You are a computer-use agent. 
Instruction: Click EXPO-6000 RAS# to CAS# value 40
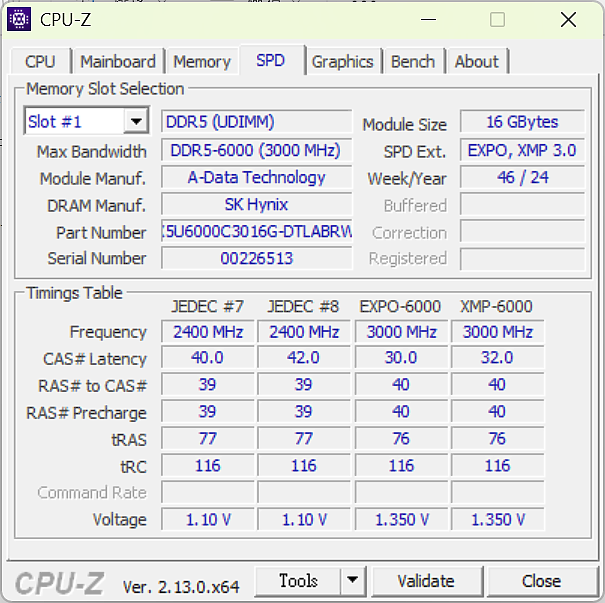(401, 385)
